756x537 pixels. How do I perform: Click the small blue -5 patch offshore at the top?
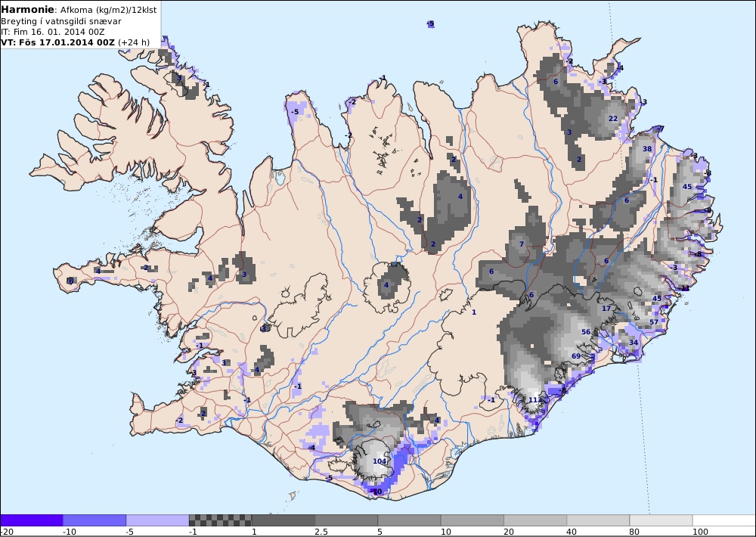click(x=431, y=23)
